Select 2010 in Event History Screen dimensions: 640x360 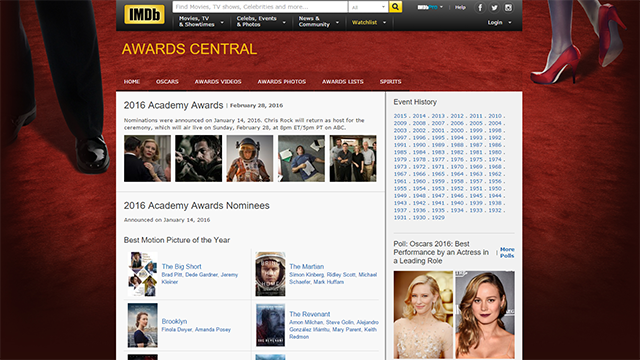pyautogui.click(x=495, y=116)
